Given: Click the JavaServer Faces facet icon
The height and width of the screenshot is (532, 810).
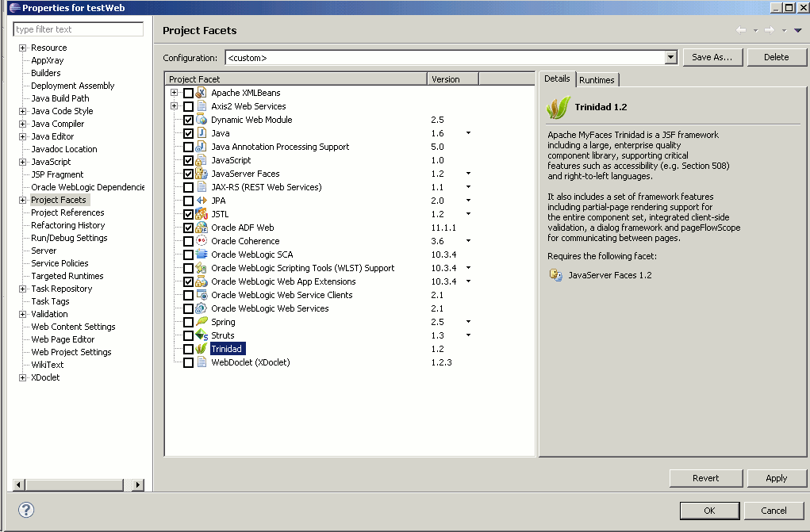Looking at the screenshot, I should click(x=202, y=174).
